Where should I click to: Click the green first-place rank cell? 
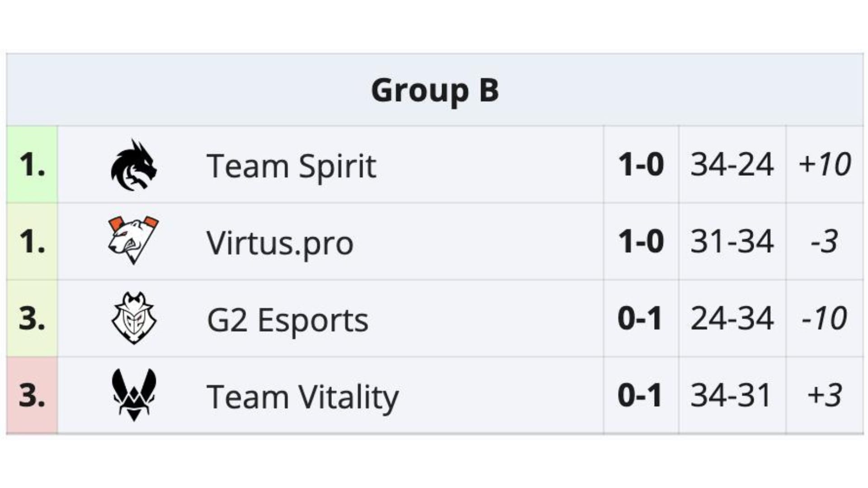click(32, 164)
